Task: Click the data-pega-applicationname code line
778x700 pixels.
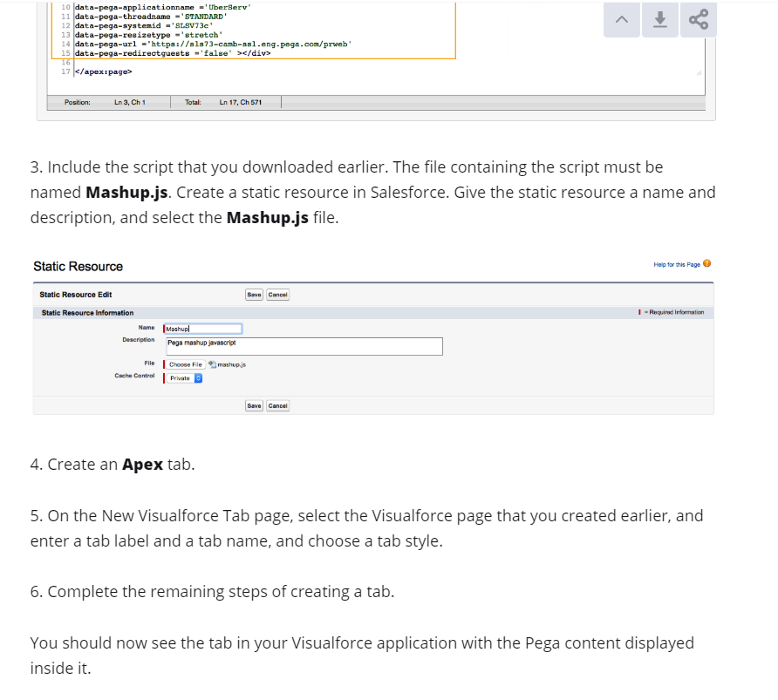Action: point(163,8)
